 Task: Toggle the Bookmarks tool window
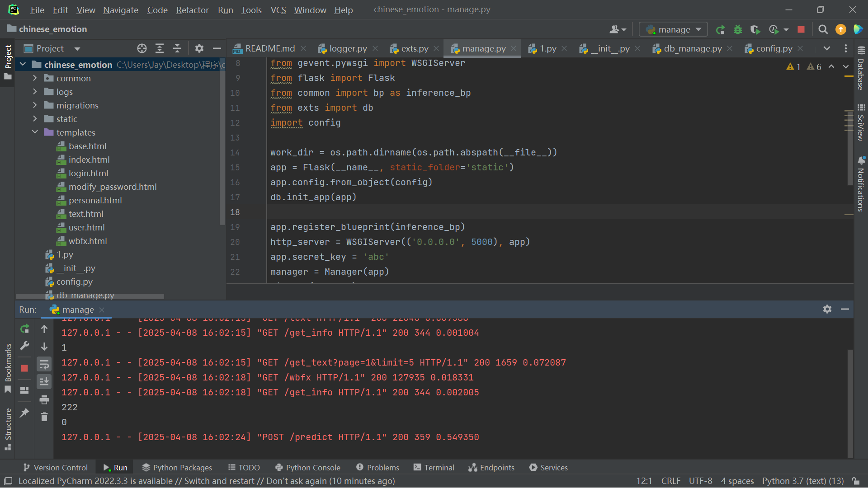(x=8, y=368)
